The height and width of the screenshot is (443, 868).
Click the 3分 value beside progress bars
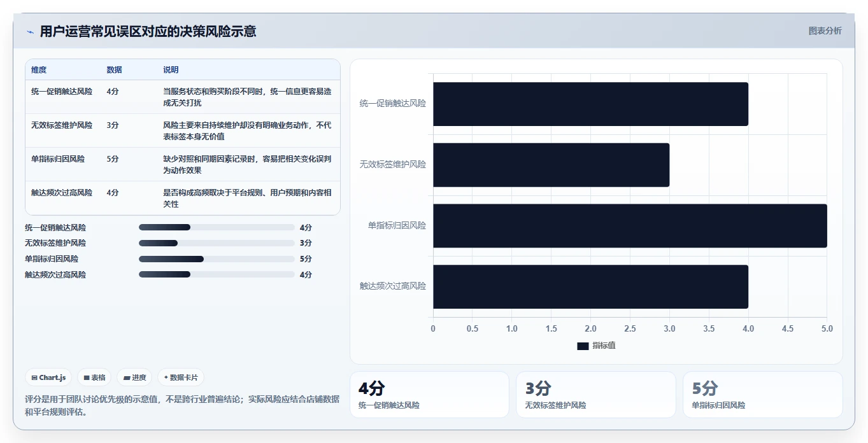coord(306,243)
